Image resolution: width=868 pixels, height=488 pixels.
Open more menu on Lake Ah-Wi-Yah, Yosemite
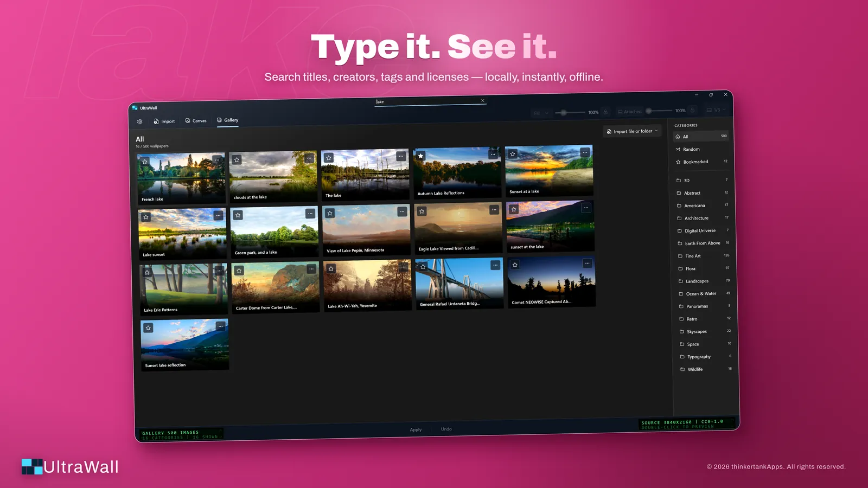(403, 267)
